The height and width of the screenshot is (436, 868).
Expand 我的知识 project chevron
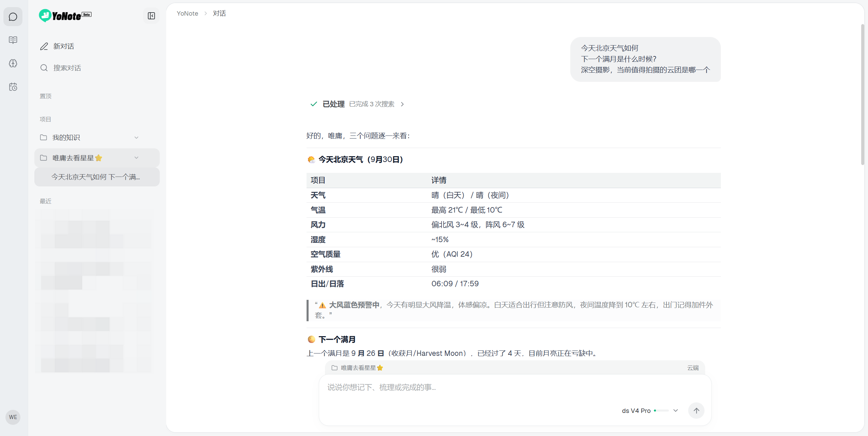(136, 138)
